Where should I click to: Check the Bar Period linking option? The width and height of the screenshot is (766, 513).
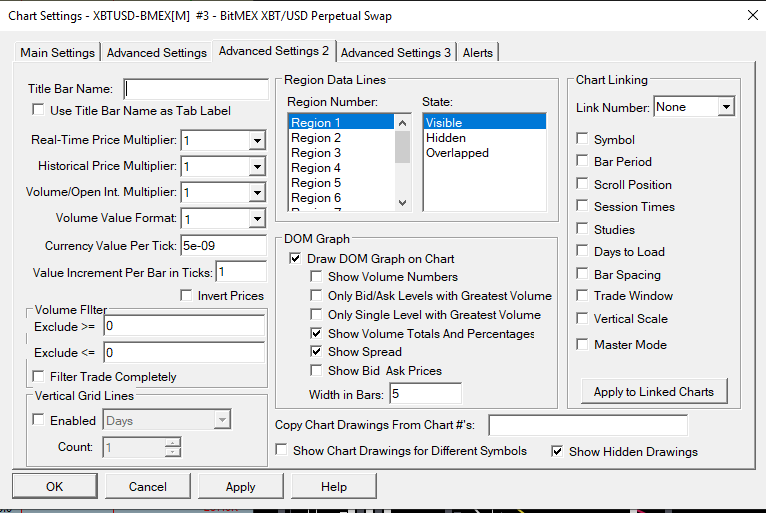click(x=582, y=161)
